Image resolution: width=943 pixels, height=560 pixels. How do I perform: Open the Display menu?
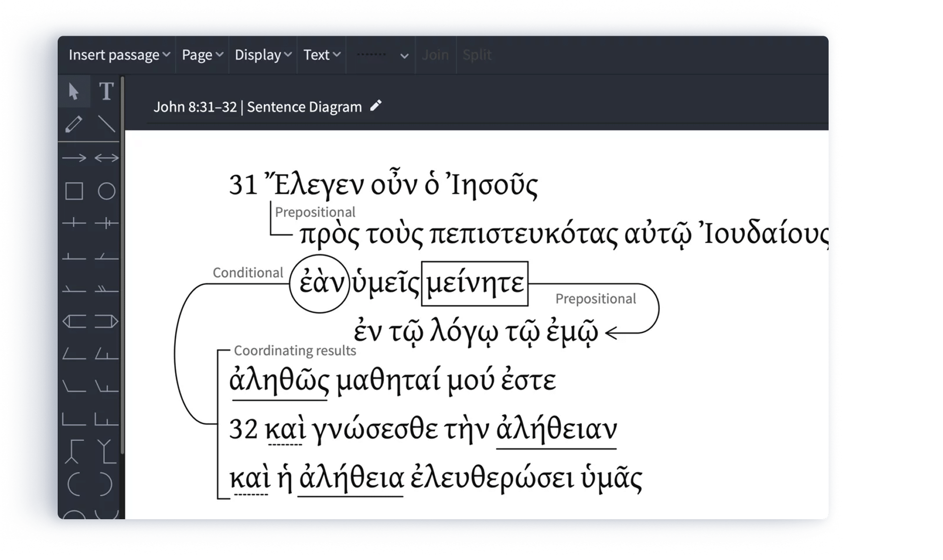click(x=263, y=55)
